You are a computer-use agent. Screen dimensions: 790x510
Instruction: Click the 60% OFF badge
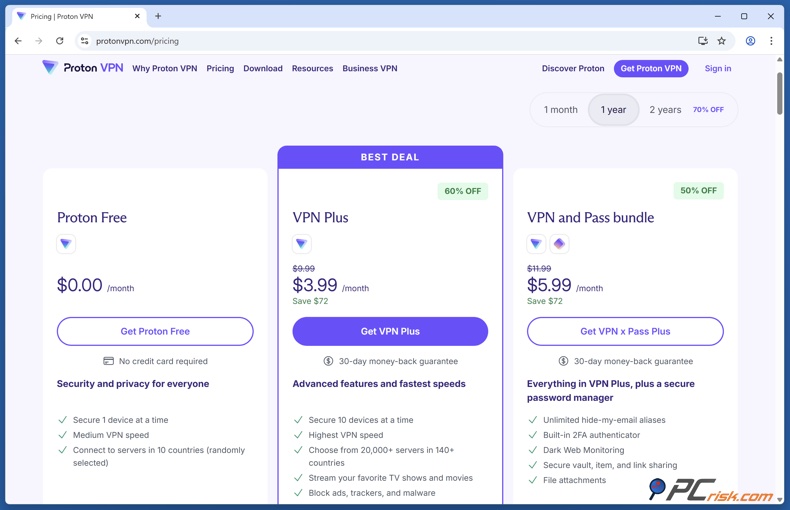coord(463,191)
